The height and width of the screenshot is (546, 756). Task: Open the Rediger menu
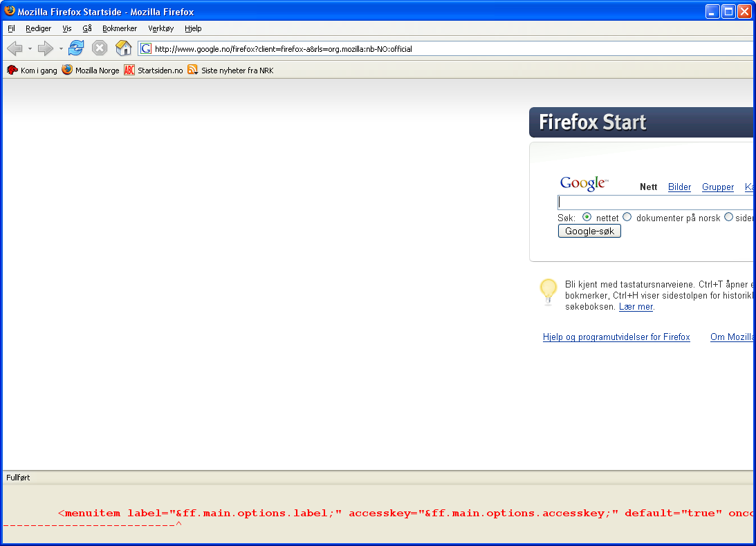pos(39,28)
